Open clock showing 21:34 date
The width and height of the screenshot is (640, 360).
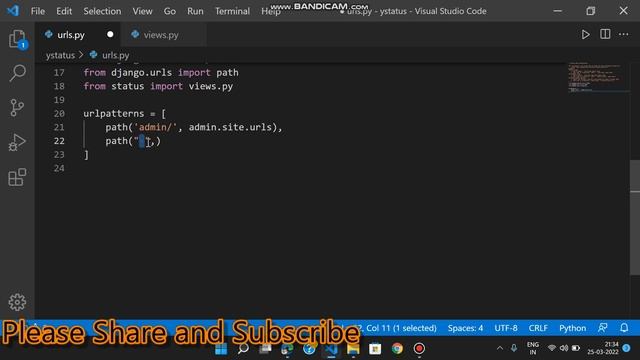(603, 348)
